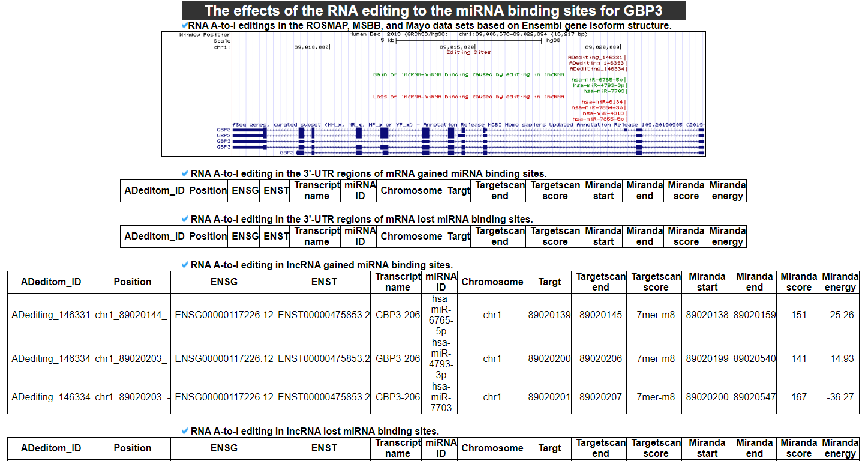
Task: Select ADediting_146331 cell in lncRNA gained table
Action: pyautogui.click(x=51, y=315)
